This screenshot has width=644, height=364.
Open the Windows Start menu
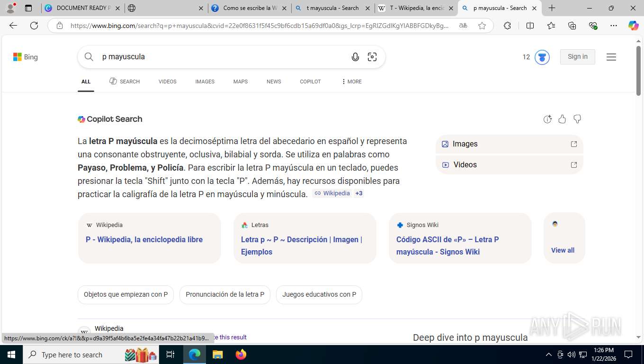pos(11,355)
